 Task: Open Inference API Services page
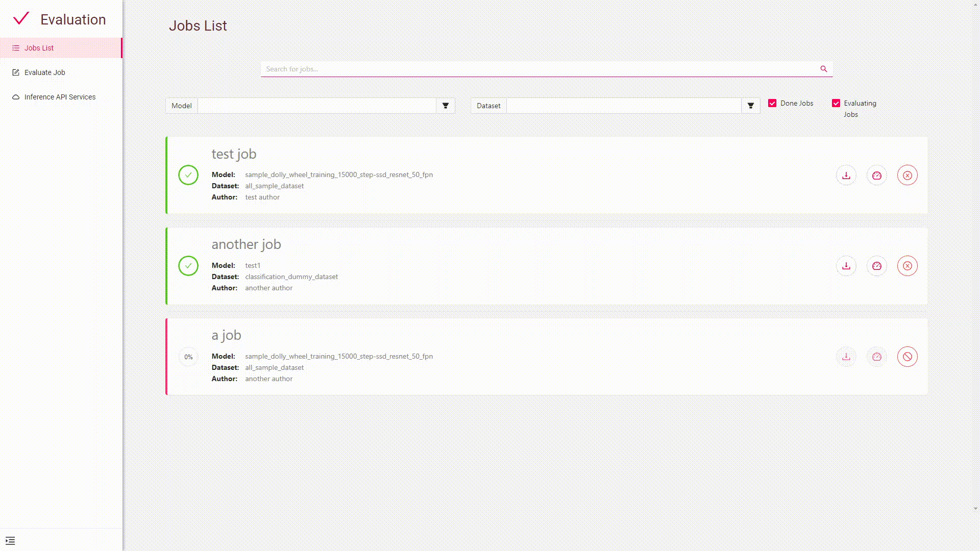click(x=60, y=97)
